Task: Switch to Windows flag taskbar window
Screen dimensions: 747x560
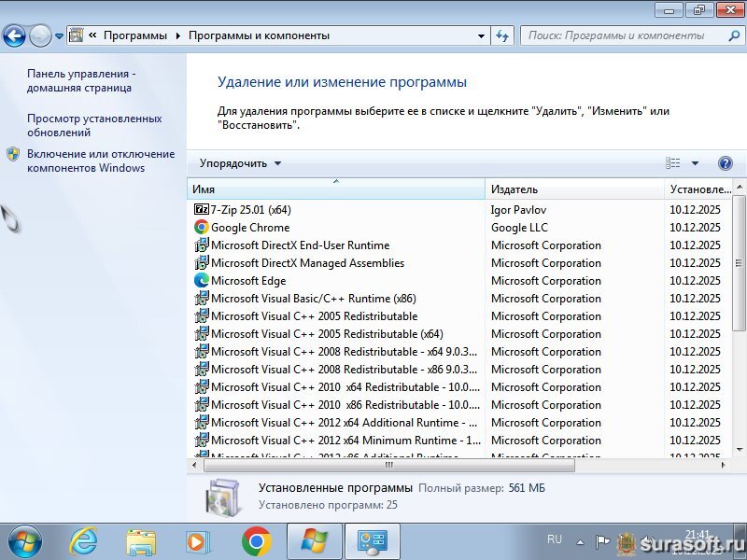Action: click(x=315, y=542)
